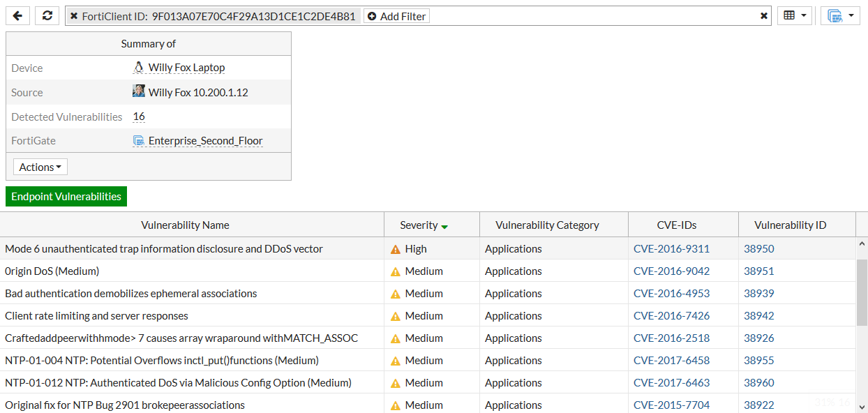Screen dimensions: 868x413
Task: View the 16 detected vulnerabilities
Action: pyautogui.click(x=138, y=117)
